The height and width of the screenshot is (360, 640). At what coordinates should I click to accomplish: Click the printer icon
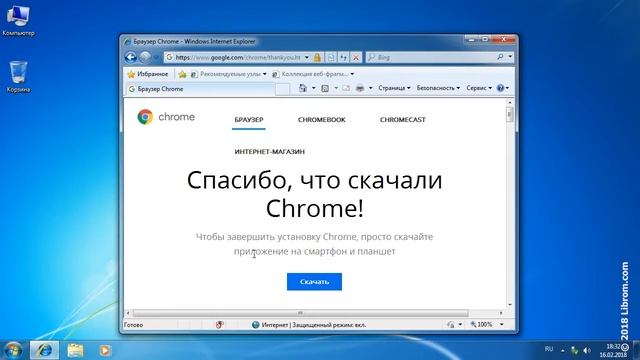(x=360, y=88)
